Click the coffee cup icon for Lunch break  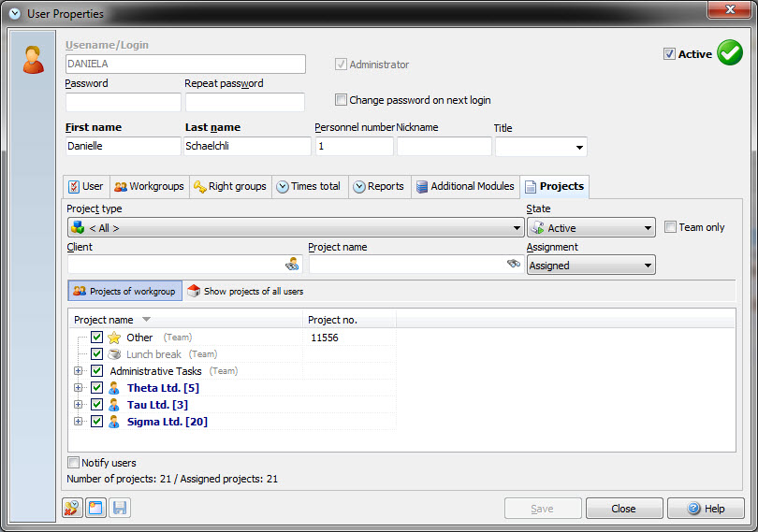click(114, 354)
